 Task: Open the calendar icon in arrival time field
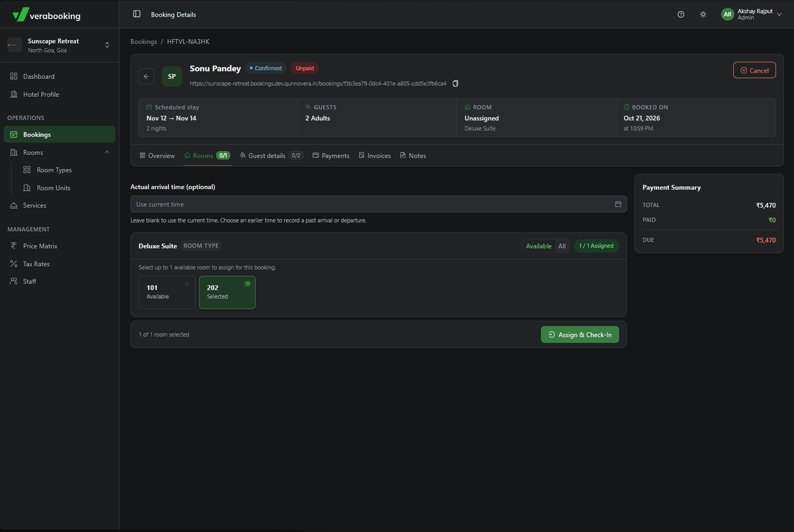618,204
